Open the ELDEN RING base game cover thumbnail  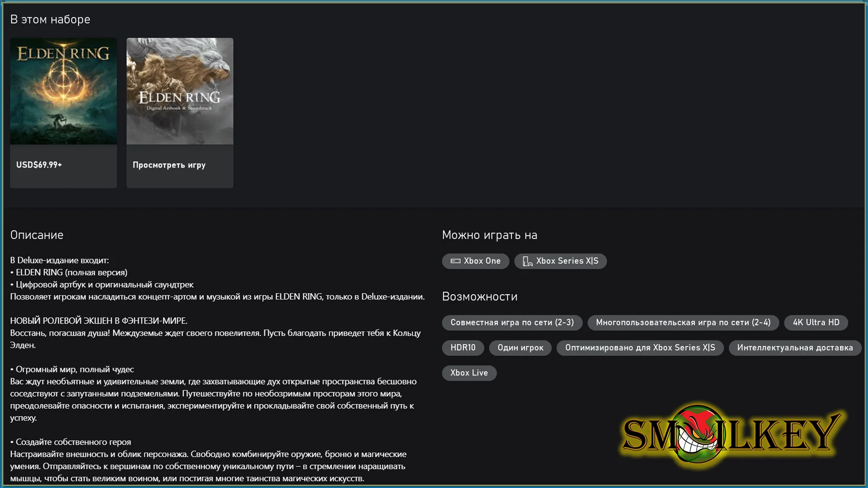pos(63,91)
